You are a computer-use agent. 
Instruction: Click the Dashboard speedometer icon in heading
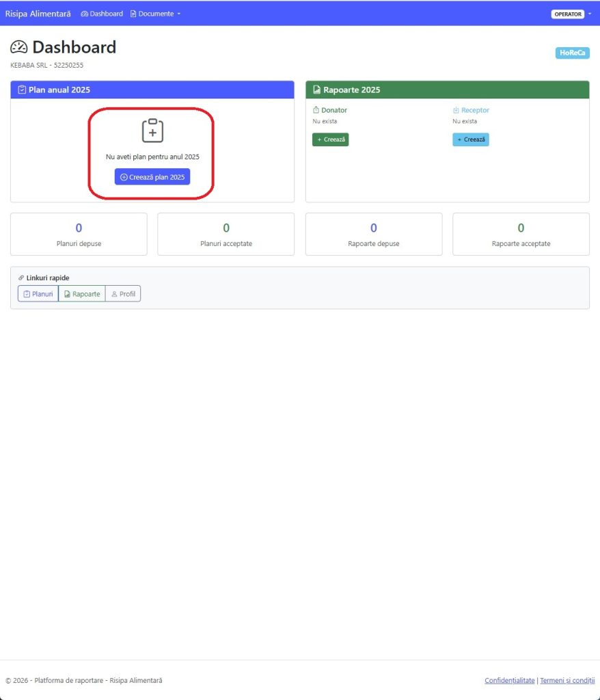pos(19,47)
